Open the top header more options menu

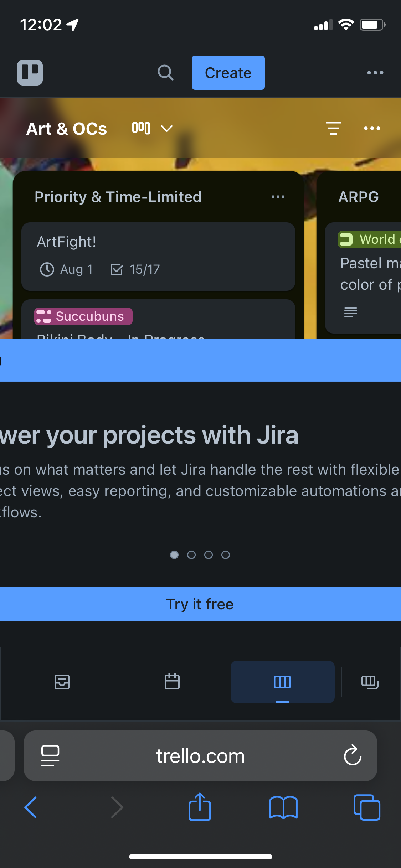tap(375, 73)
